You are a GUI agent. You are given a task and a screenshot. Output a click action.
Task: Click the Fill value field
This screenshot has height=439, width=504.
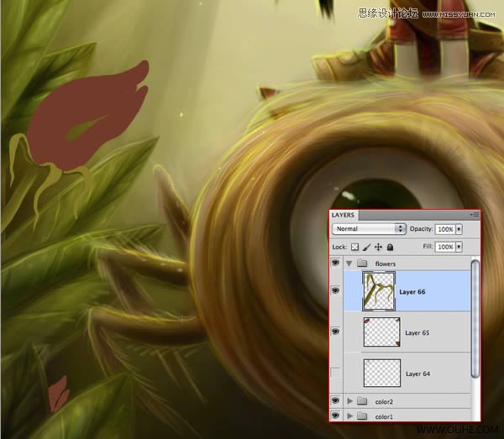tap(445, 247)
